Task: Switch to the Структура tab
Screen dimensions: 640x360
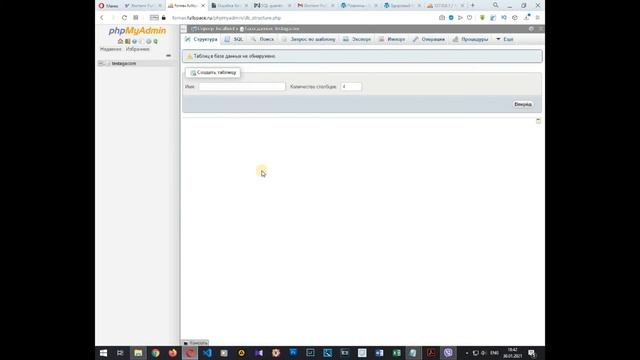Action: coord(201,39)
